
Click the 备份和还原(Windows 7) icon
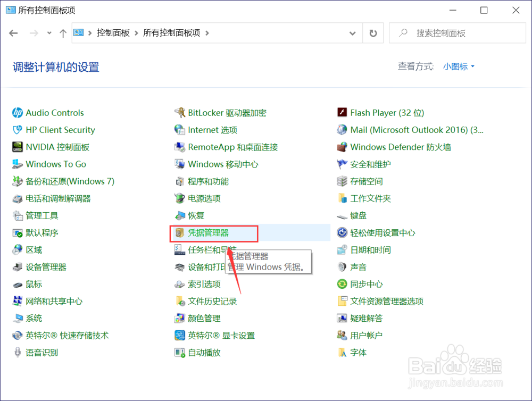click(18, 181)
